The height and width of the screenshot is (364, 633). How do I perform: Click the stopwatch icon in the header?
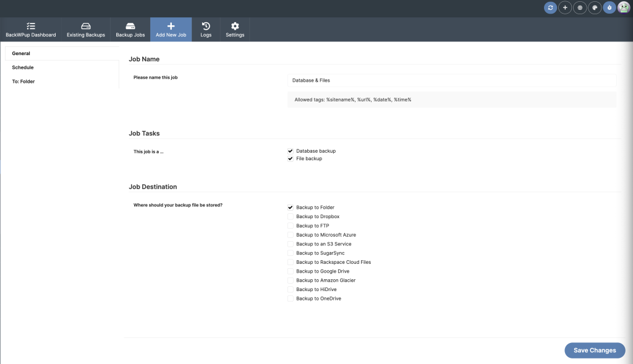[x=609, y=7]
